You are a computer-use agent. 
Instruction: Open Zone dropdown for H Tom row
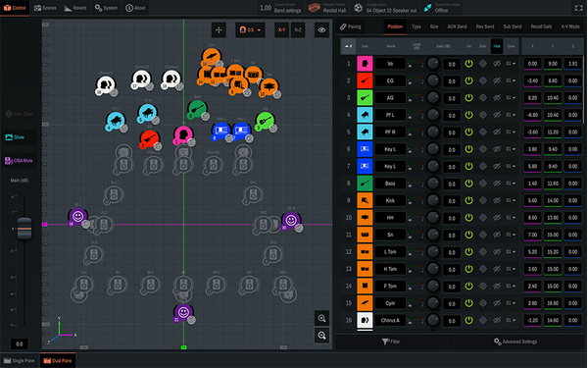coord(511,269)
